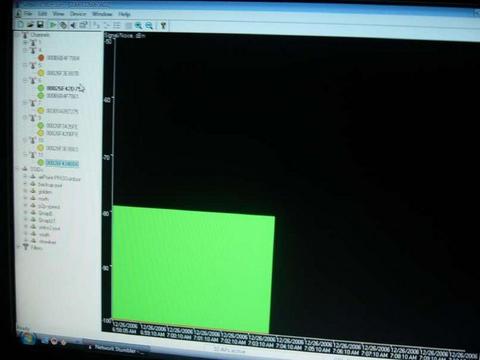Click the Open file folder icon

[x=31, y=24]
